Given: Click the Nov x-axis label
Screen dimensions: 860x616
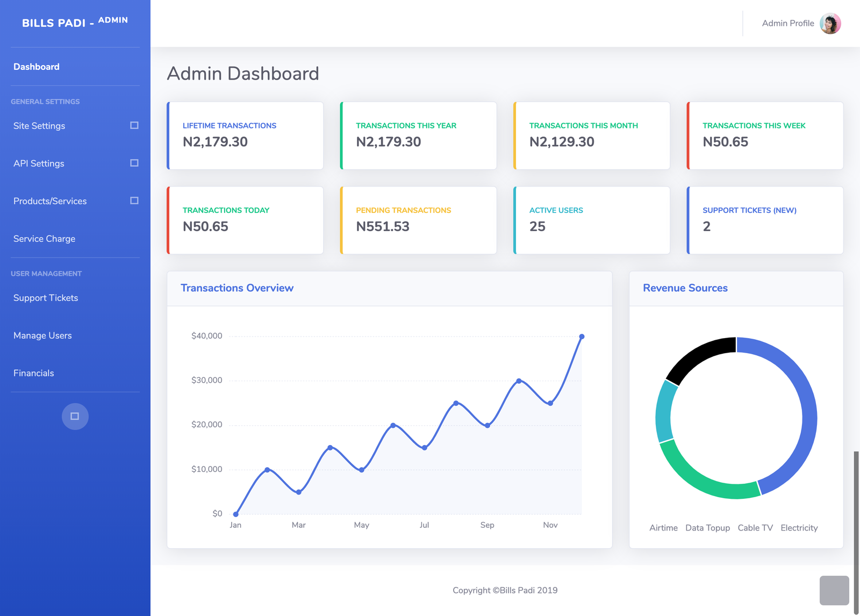Looking at the screenshot, I should point(550,525).
